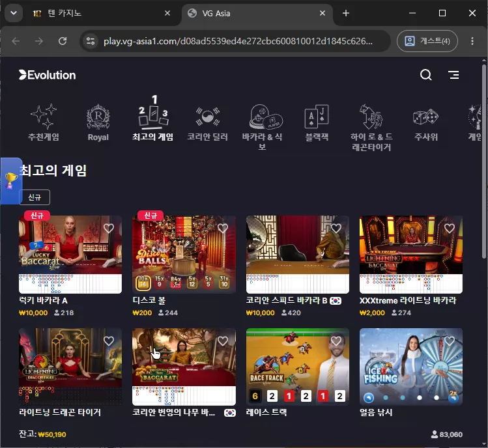Open Race Track game thumbnail
The image size is (488, 448).
298,367
